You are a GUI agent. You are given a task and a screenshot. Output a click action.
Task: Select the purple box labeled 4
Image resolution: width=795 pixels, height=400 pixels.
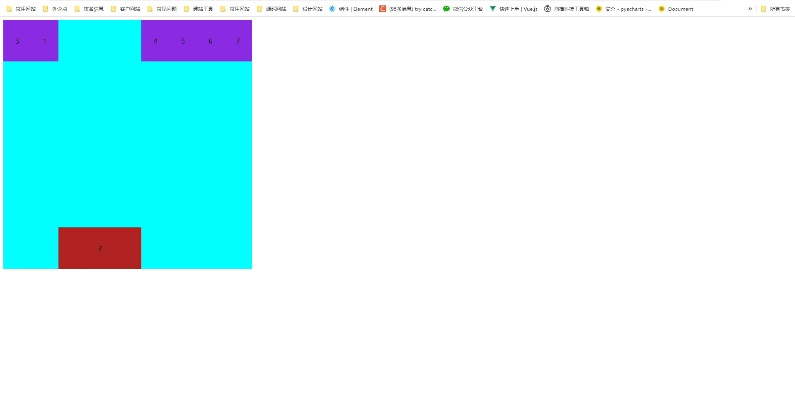tap(155, 41)
